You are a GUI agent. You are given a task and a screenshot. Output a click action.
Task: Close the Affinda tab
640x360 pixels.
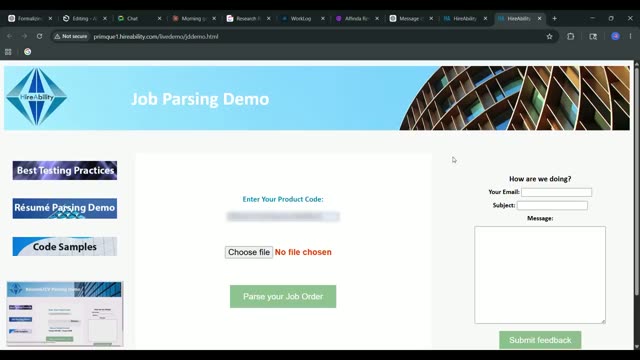tap(377, 18)
